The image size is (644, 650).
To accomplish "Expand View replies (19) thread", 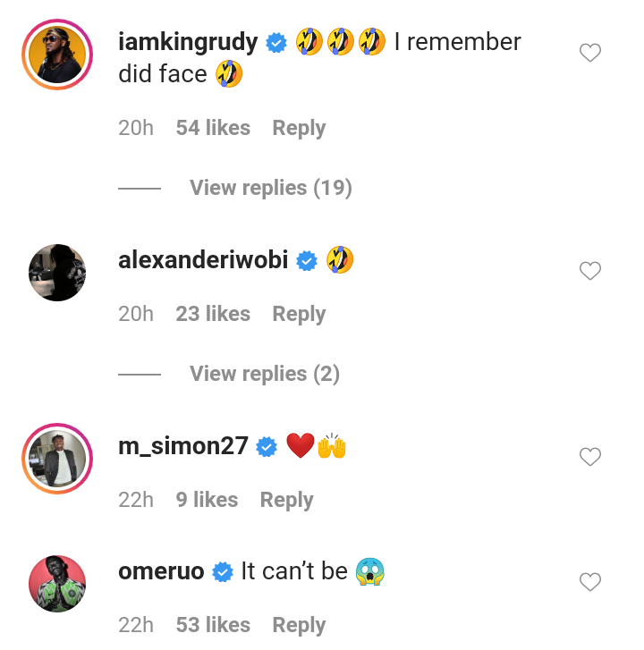I will pos(271,188).
